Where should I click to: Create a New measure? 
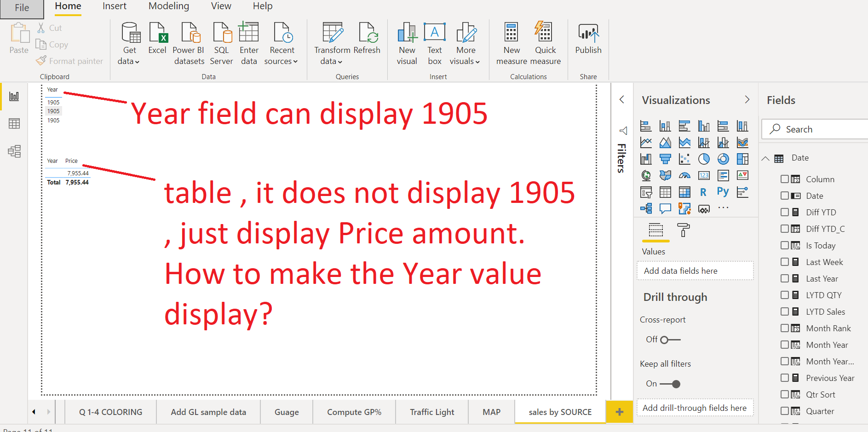pos(512,44)
